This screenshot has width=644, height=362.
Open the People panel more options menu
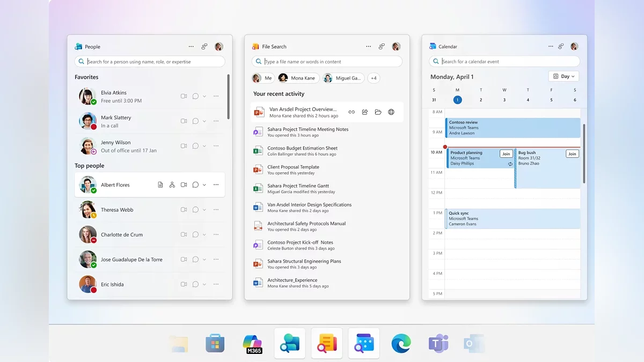point(191,47)
